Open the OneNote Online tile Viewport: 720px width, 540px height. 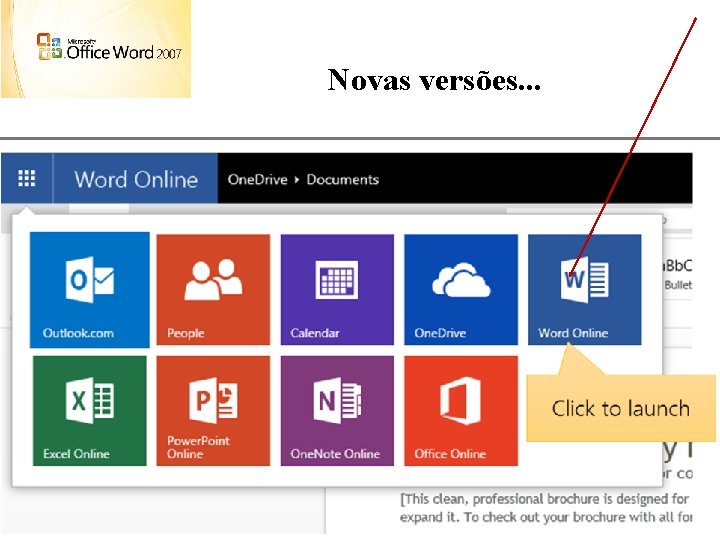click(337, 411)
